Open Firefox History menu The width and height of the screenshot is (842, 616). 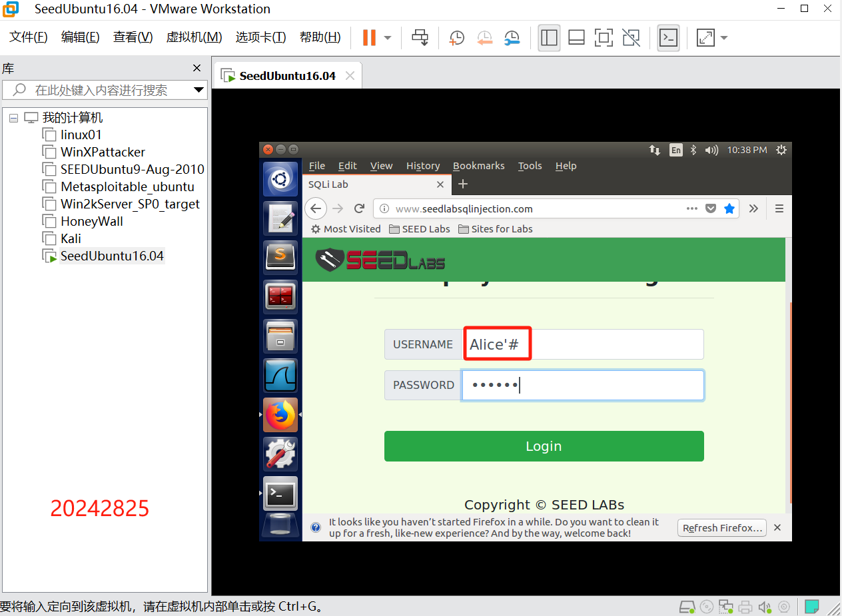tap(423, 166)
